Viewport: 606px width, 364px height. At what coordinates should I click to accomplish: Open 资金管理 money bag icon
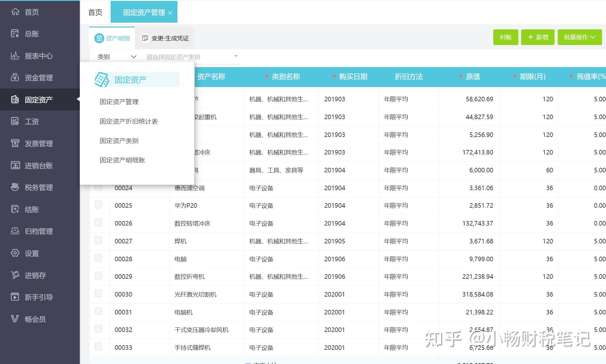(15, 77)
